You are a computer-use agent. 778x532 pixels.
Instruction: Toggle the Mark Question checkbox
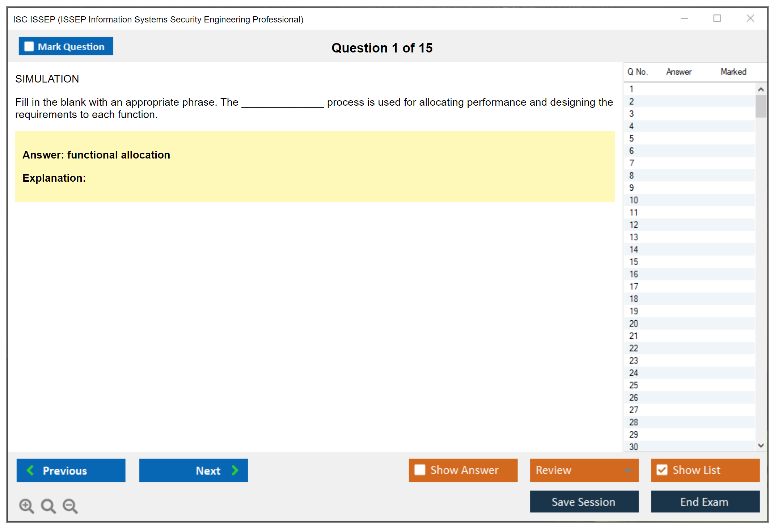click(29, 46)
